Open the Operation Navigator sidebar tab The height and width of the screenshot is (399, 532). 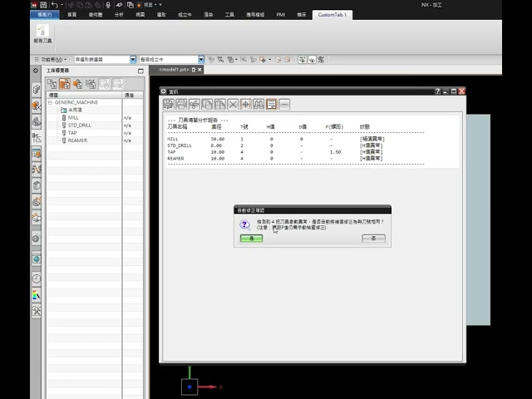tap(37, 138)
